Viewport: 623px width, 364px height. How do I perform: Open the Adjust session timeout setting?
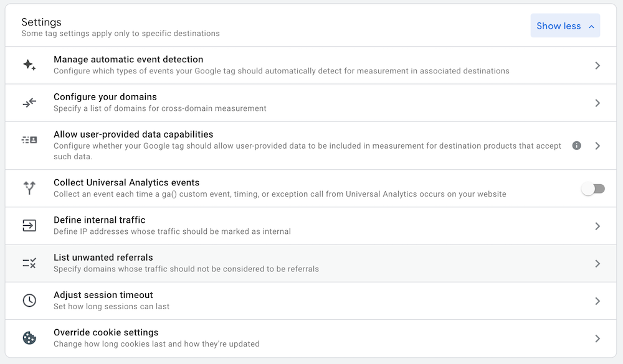click(x=103, y=295)
